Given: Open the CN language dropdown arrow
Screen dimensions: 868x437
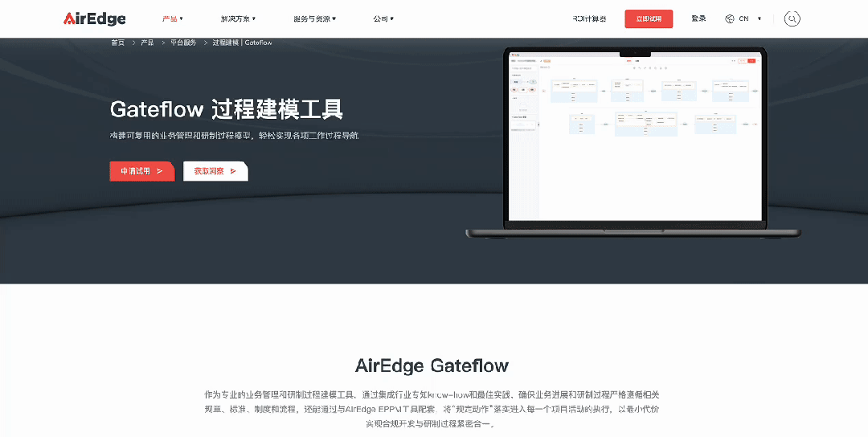Looking at the screenshot, I should [759, 18].
